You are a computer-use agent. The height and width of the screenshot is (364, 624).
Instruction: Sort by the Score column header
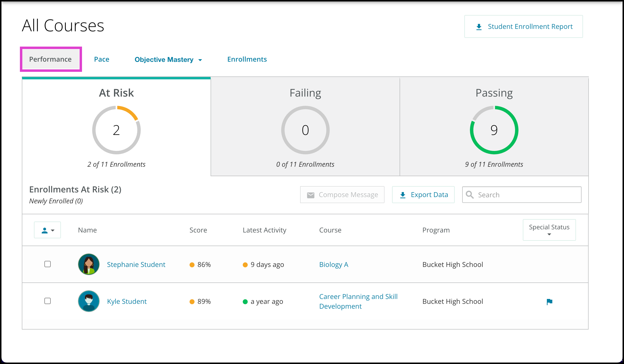[198, 230]
